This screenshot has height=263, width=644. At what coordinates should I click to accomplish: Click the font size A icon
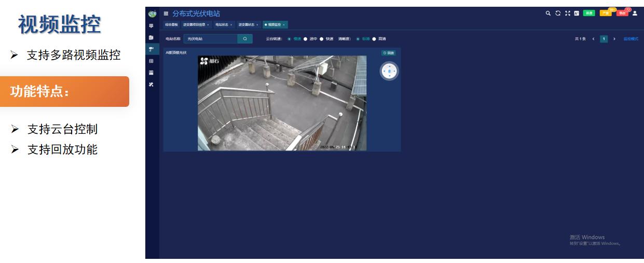pyautogui.click(x=576, y=13)
